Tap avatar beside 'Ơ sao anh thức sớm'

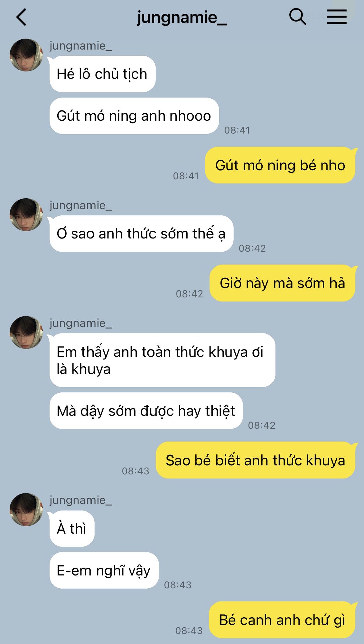click(26, 215)
